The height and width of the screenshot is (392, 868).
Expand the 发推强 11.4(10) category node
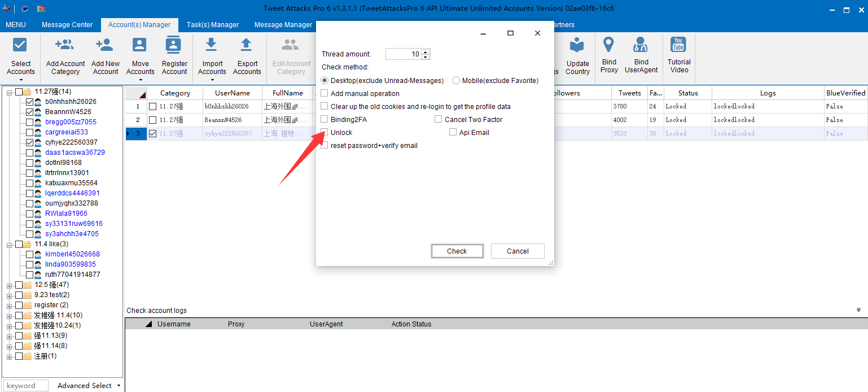click(10, 316)
